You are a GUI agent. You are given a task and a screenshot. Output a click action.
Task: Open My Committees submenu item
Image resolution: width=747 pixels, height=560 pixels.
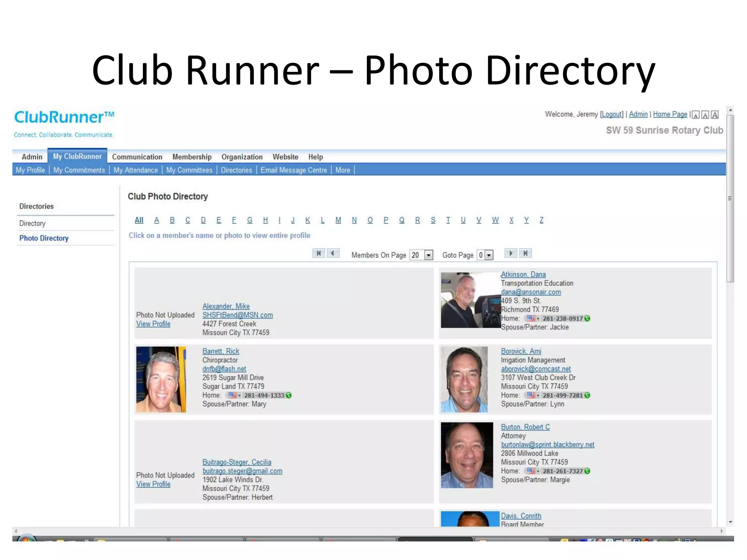[189, 170]
